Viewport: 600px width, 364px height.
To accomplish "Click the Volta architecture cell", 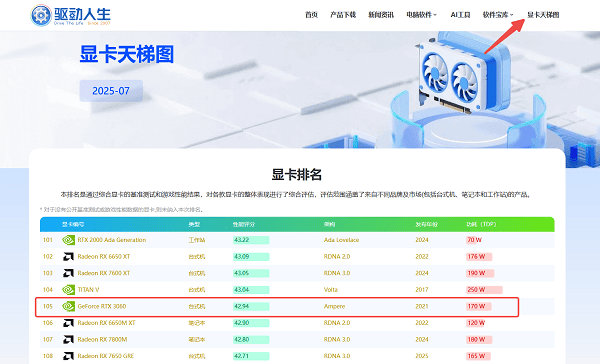I will 331,290.
